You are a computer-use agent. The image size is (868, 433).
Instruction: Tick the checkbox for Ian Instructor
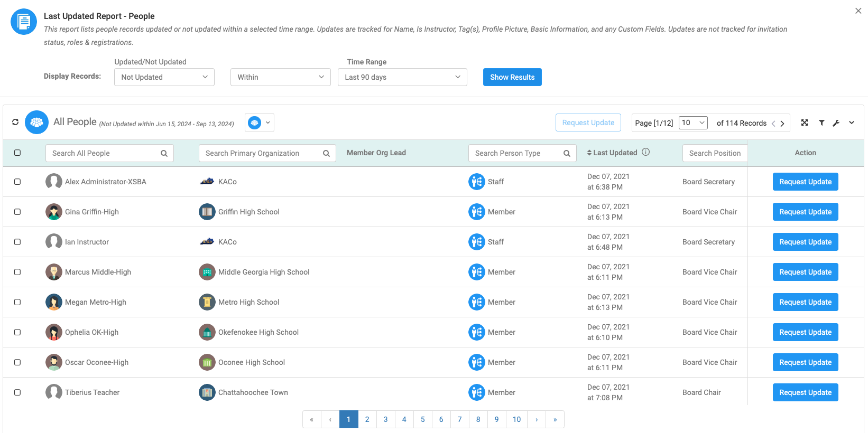point(17,242)
